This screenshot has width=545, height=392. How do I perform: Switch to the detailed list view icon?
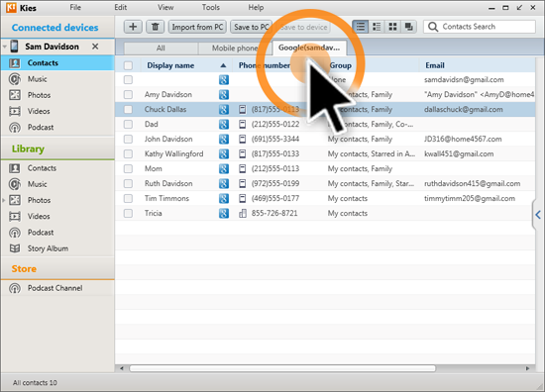pyautogui.click(x=377, y=27)
